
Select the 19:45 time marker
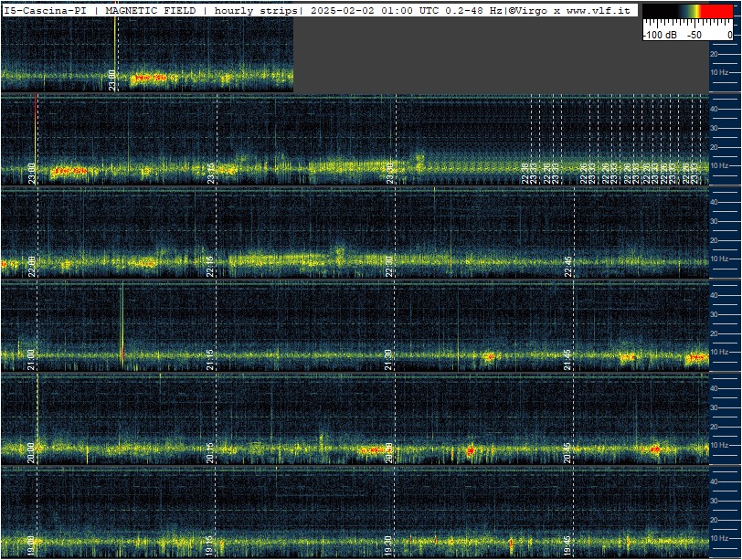coord(567,545)
